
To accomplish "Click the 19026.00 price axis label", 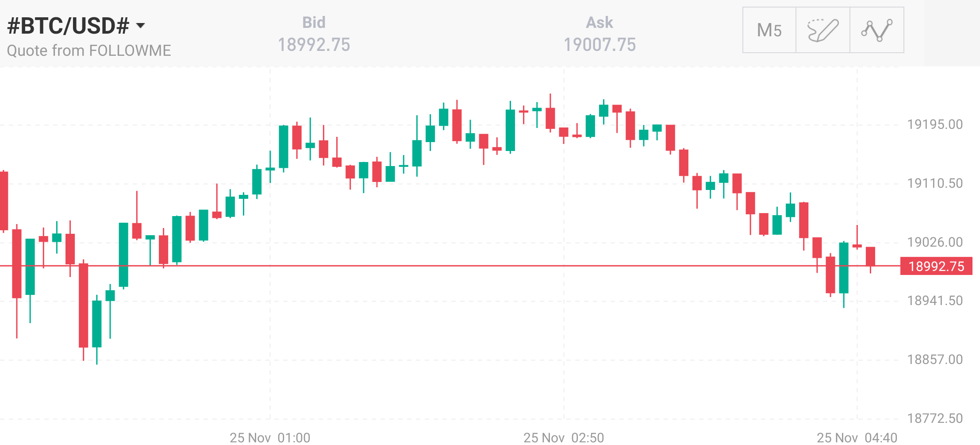I will [935, 242].
